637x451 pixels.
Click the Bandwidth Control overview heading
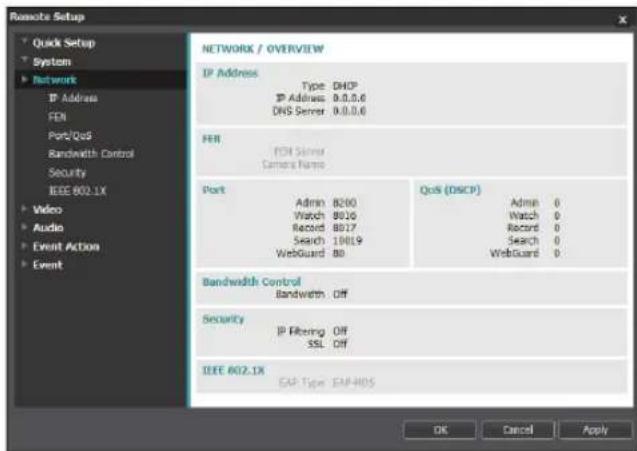tap(251, 282)
